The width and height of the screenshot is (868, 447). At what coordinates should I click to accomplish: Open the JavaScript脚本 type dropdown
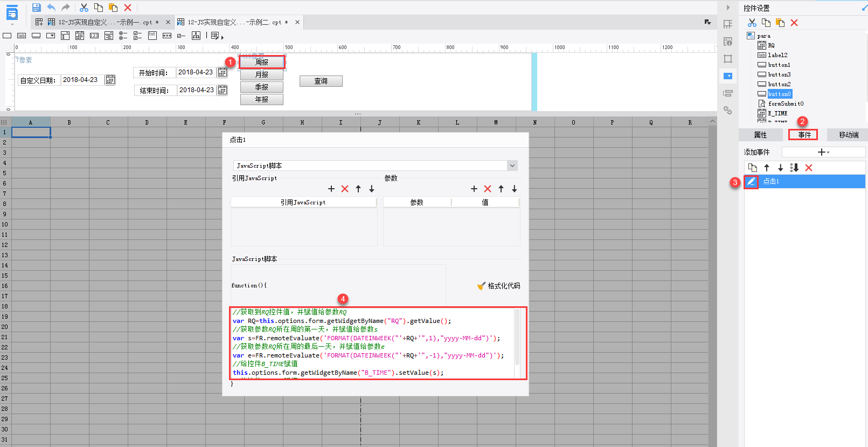point(512,166)
